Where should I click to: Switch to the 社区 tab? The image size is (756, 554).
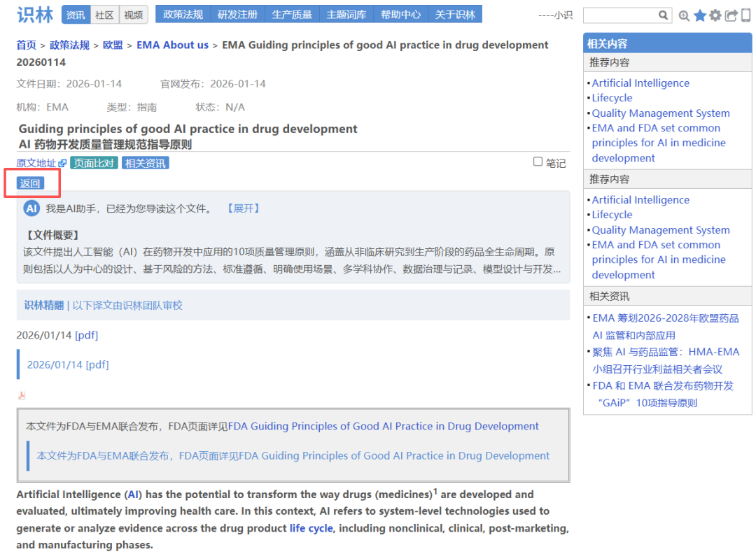point(104,15)
